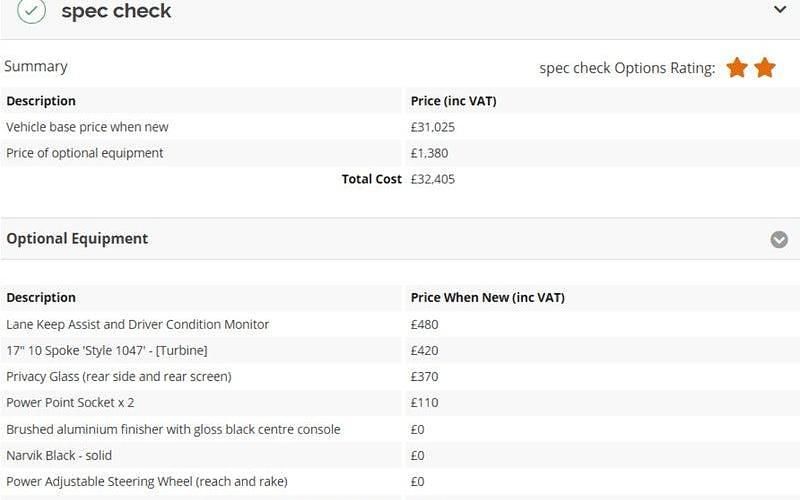Select the Narvik Black - solid row
Image resolution: width=800 pixels, height=500 pixels.
[x=59, y=455]
